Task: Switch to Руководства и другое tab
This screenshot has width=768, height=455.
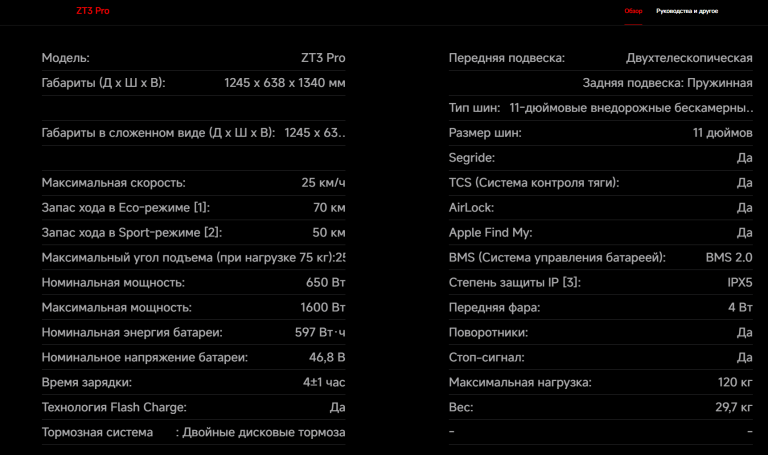Action: click(x=687, y=11)
